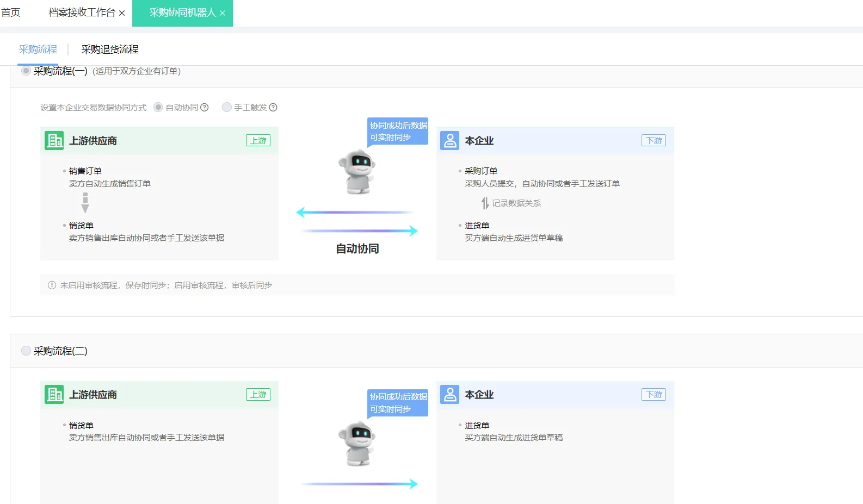863x504 pixels.
Task: Click 销货单 under 采购流程(一) supplier card
Action: click(81, 225)
